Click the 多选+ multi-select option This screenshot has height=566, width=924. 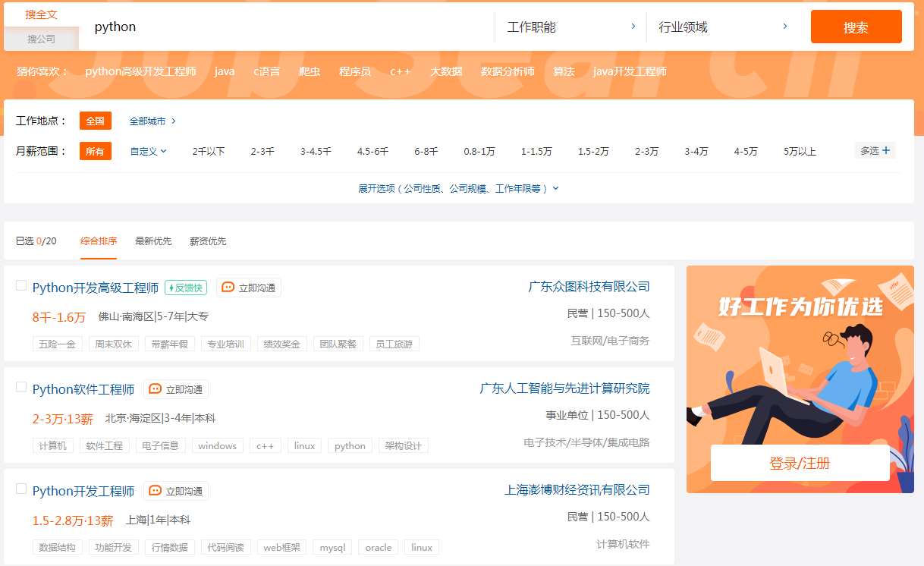tap(874, 151)
